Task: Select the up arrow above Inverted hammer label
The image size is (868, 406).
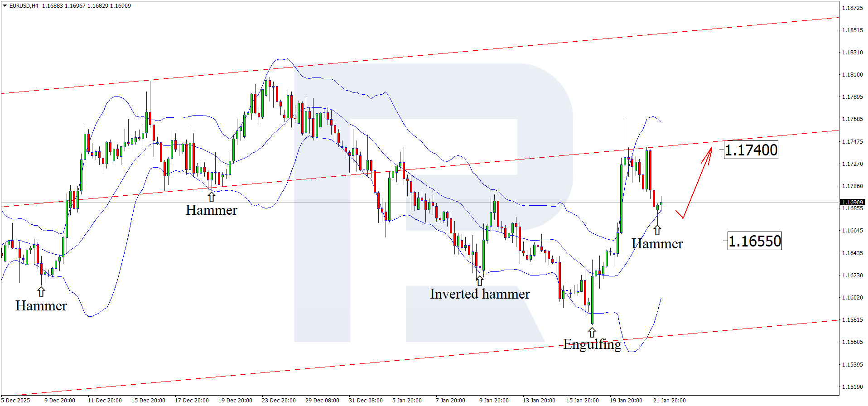Action: [x=479, y=280]
